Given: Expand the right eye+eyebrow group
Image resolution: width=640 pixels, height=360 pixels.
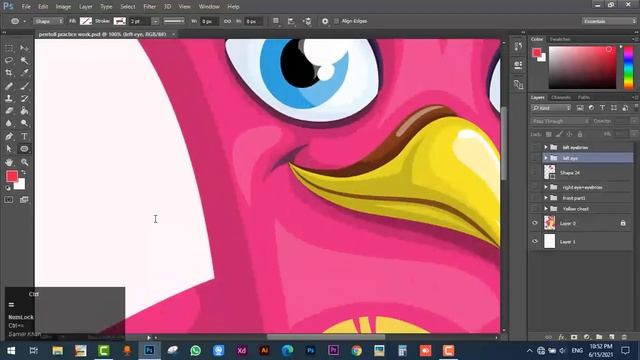Looking at the screenshot, I should click(x=546, y=187).
